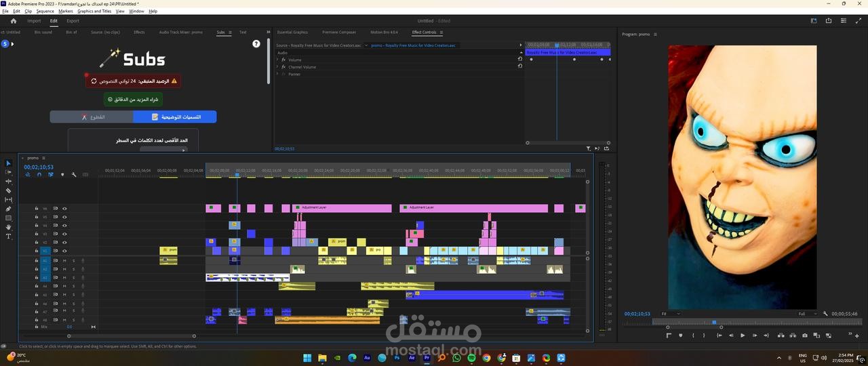The image size is (868, 366).
Task: Click timeline horizontal zoom scrollbar
Action: click(131, 335)
